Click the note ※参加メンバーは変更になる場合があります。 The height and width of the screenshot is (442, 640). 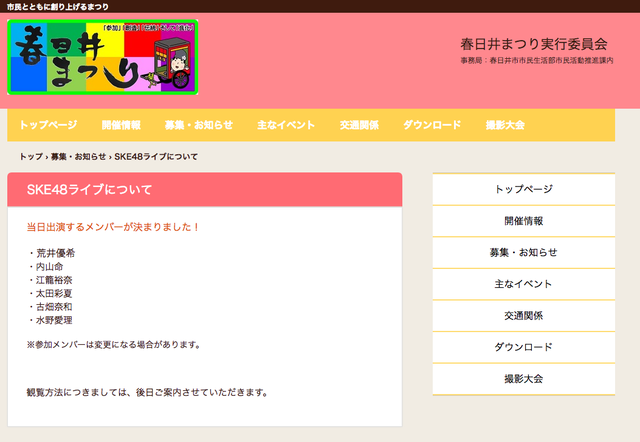(114, 345)
